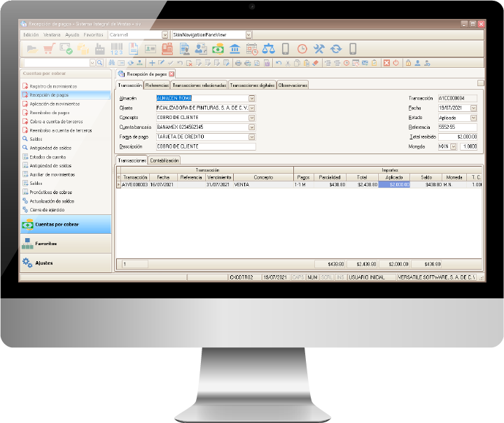
Task: Select Aplicación de movimientos in sidebar
Action: coord(55,104)
